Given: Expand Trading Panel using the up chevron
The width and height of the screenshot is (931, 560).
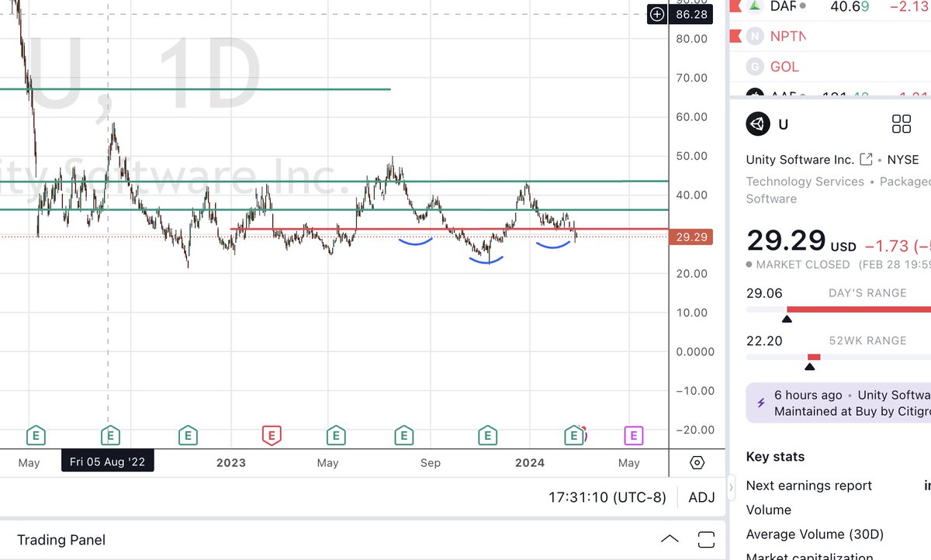Looking at the screenshot, I should pos(670,540).
